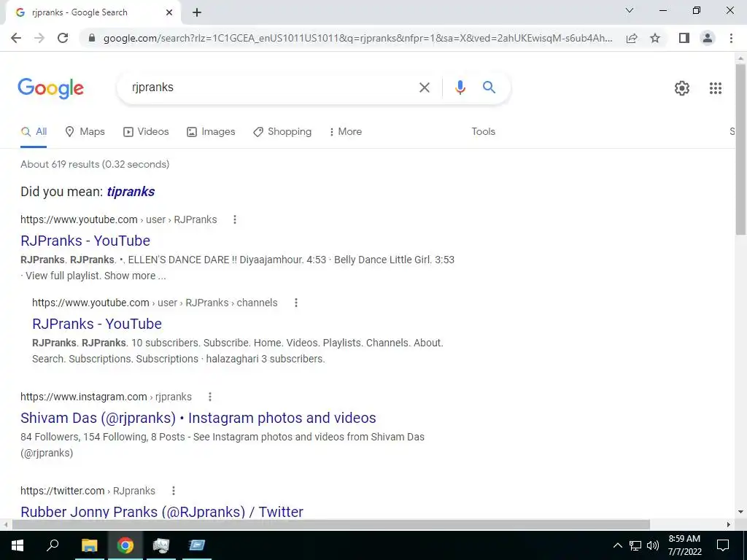This screenshot has height=560, width=747.
Task: View site info via the lock icon
Action: [x=93, y=38]
